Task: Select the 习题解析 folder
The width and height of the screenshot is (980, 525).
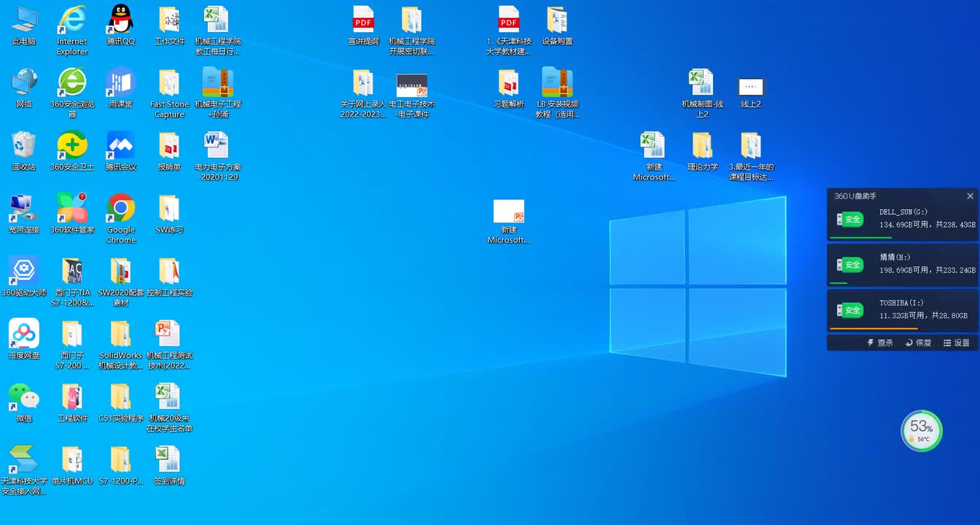Action: click(509, 89)
